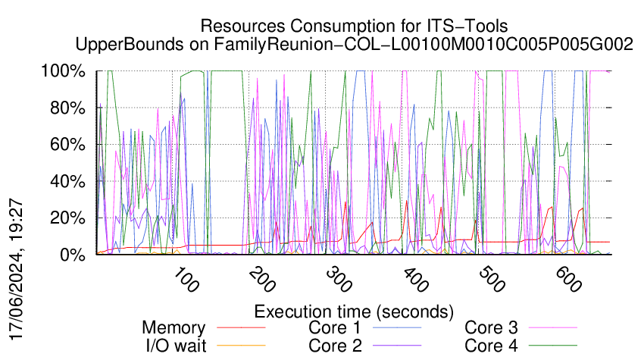The image size is (644, 360).
Task: Click the 40% y-axis label
Action: (x=67, y=181)
